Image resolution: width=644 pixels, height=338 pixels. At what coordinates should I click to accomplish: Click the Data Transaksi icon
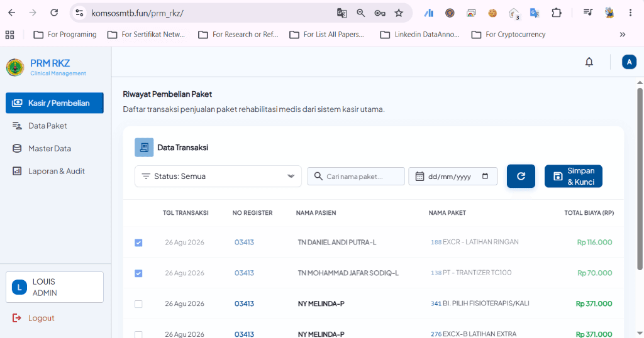pyautogui.click(x=144, y=147)
